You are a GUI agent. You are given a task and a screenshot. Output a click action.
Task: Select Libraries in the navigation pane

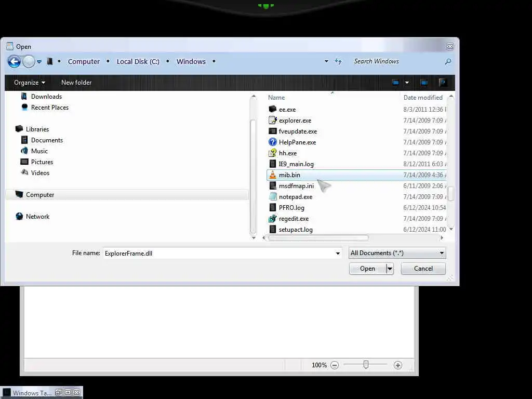point(37,129)
